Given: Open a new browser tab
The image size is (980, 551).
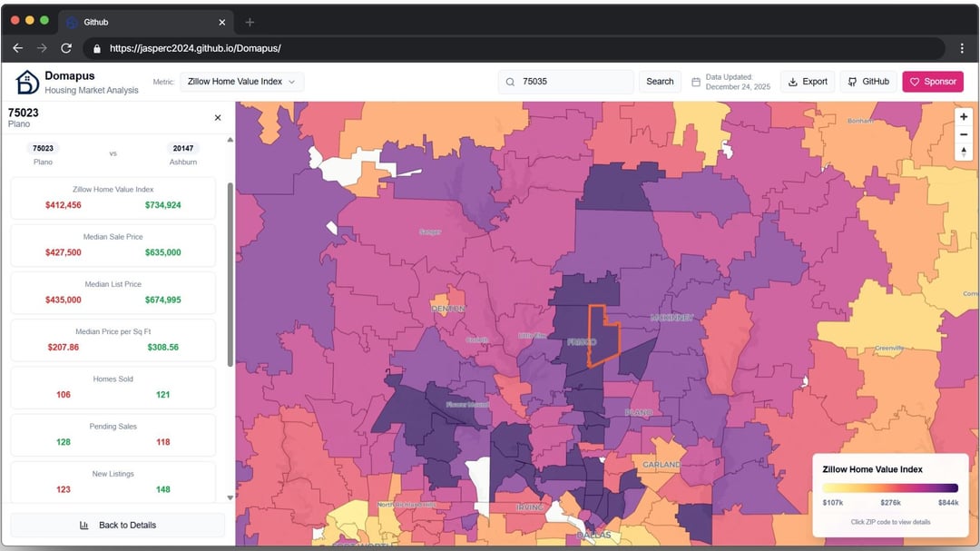Looking at the screenshot, I should click(x=250, y=22).
